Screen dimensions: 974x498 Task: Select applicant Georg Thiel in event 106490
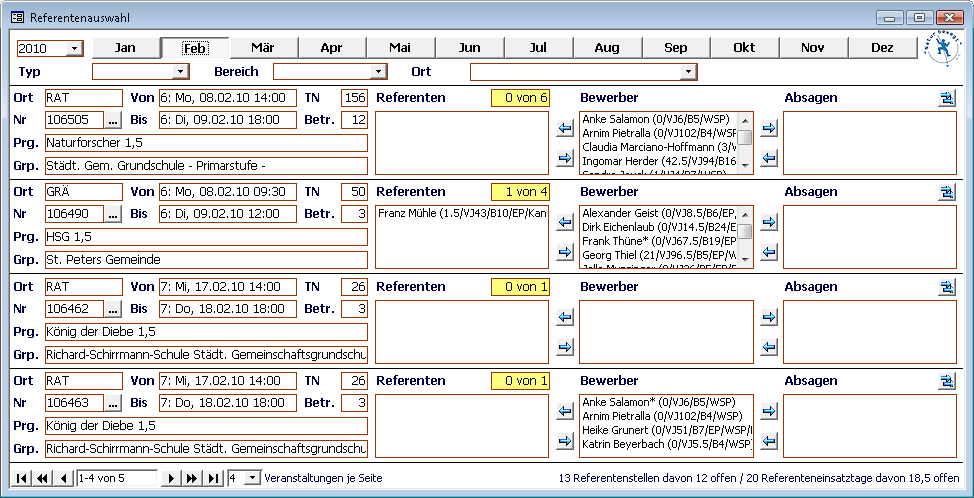coord(659,255)
